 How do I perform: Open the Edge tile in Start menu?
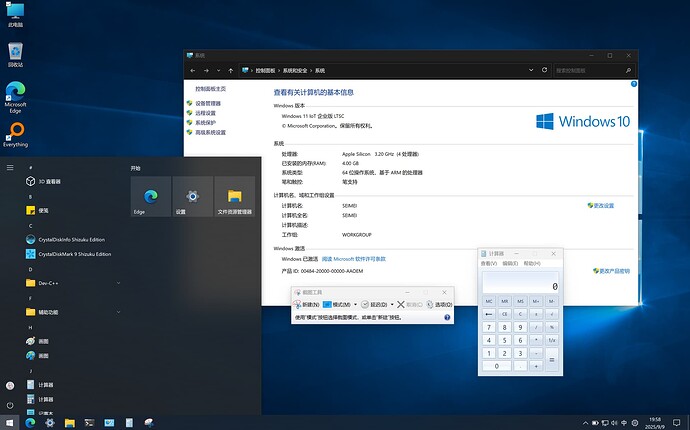(x=151, y=196)
